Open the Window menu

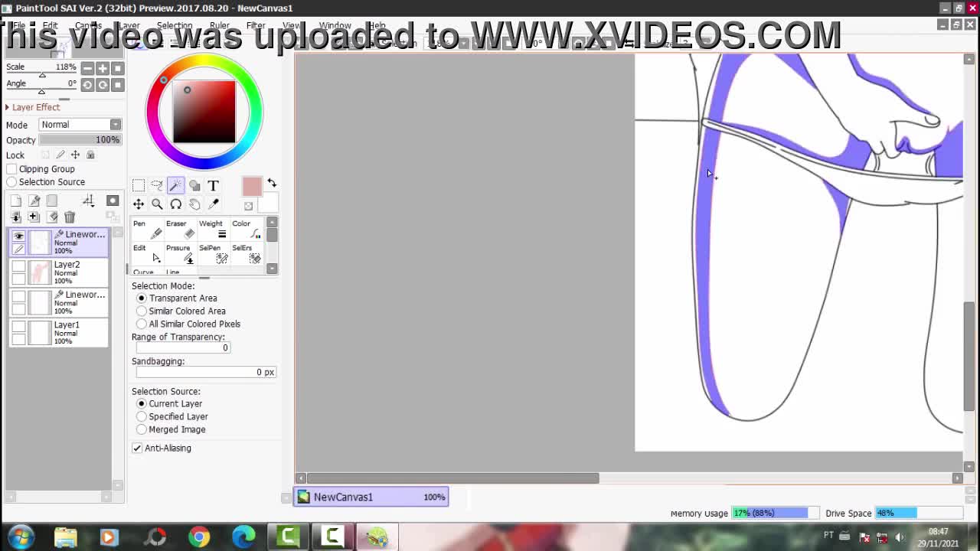click(x=335, y=25)
